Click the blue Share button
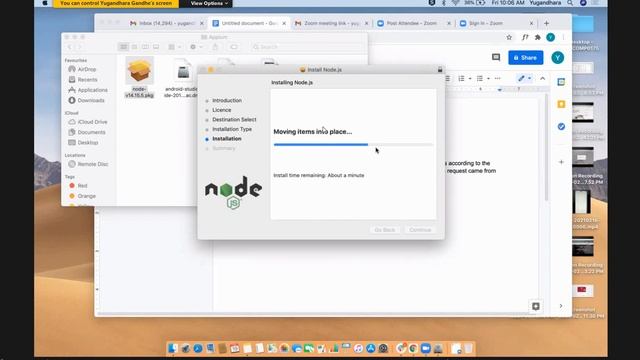The image size is (640, 360). click(x=526, y=58)
